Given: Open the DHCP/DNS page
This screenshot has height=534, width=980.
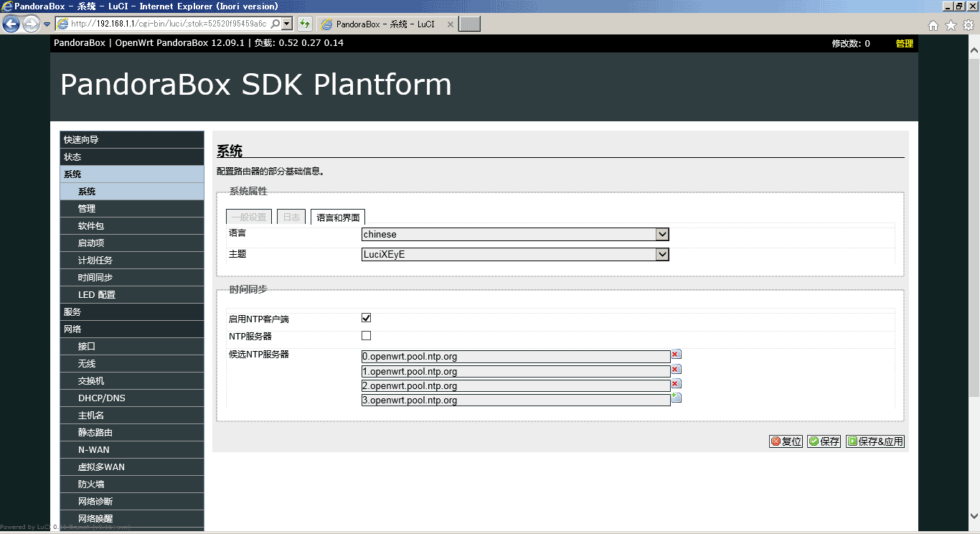Looking at the screenshot, I should click(132, 398).
